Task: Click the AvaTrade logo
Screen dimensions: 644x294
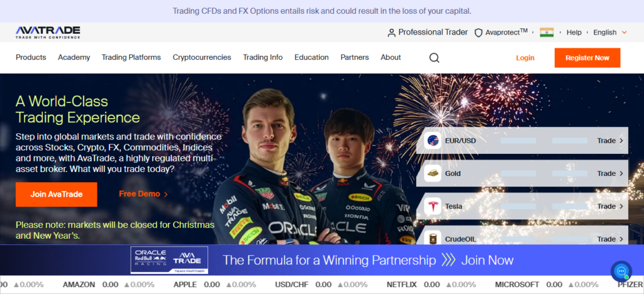Action: [48, 33]
